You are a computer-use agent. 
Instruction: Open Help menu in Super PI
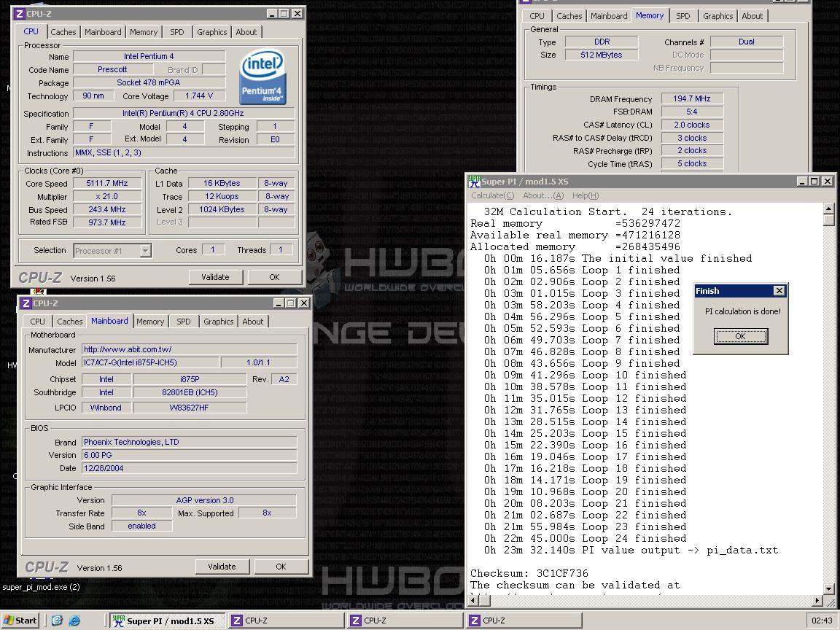click(586, 195)
